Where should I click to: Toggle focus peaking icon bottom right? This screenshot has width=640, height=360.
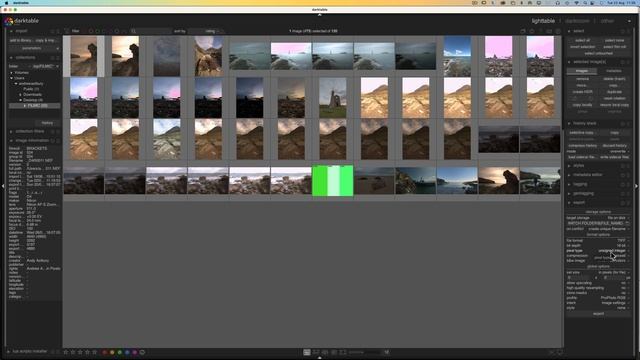(551, 352)
